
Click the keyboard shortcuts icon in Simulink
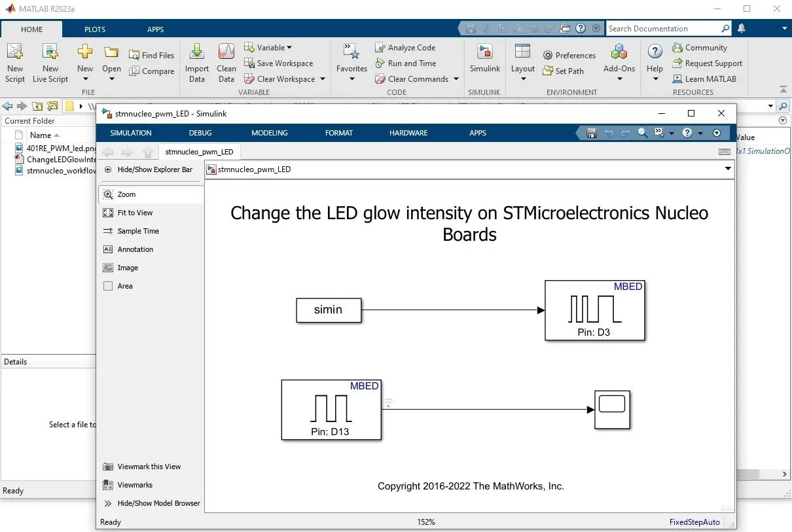click(x=724, y=152)
